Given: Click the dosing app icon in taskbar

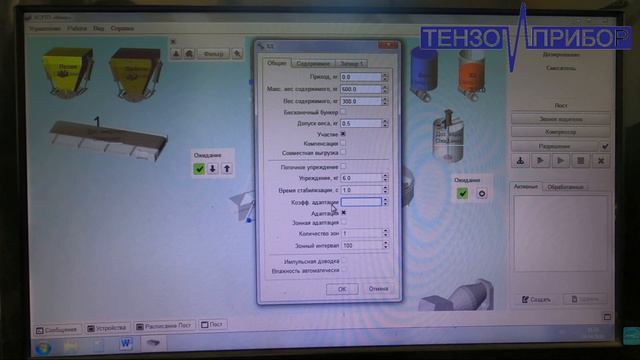Looking at the screenshot, I should 153,343.
